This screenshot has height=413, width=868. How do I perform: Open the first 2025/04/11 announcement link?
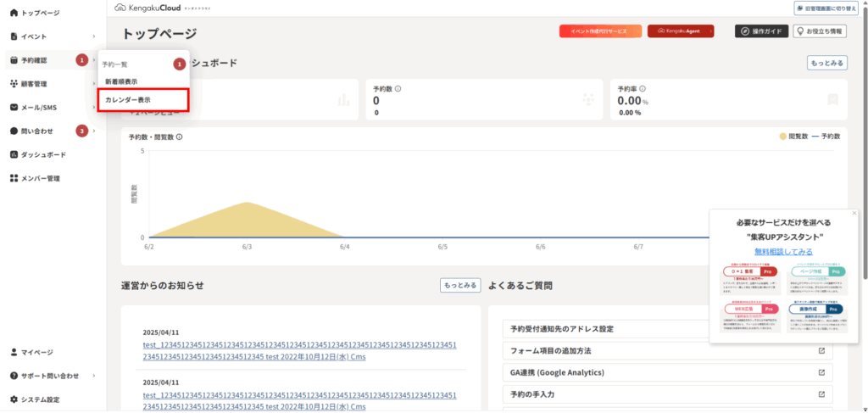(299, 351)
